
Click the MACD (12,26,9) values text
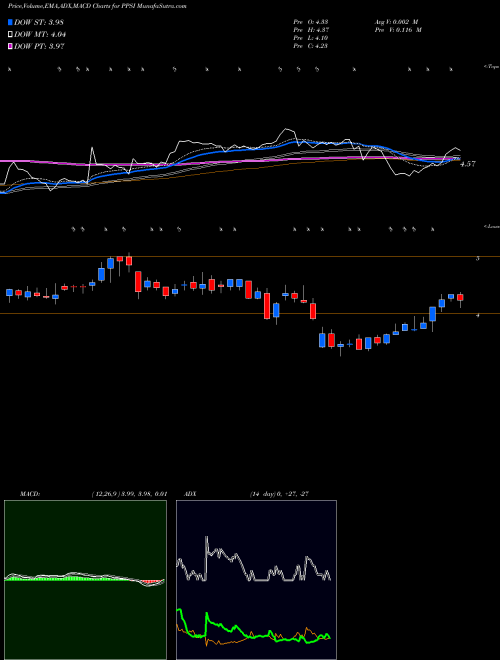coord(129,494)
